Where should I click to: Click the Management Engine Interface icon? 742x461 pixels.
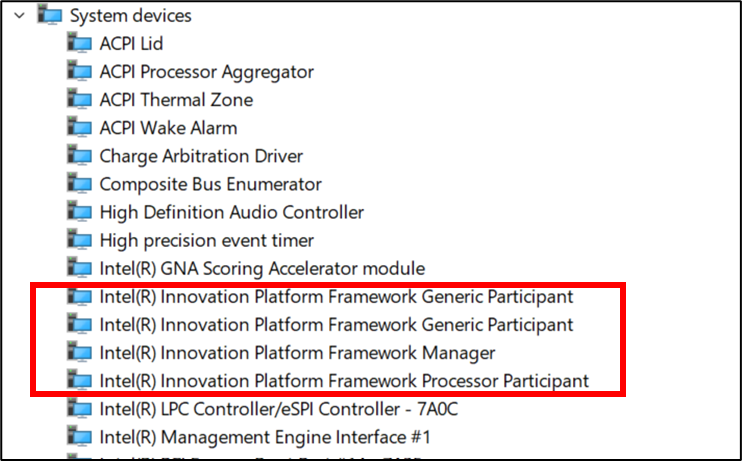(x=79, y=437)
